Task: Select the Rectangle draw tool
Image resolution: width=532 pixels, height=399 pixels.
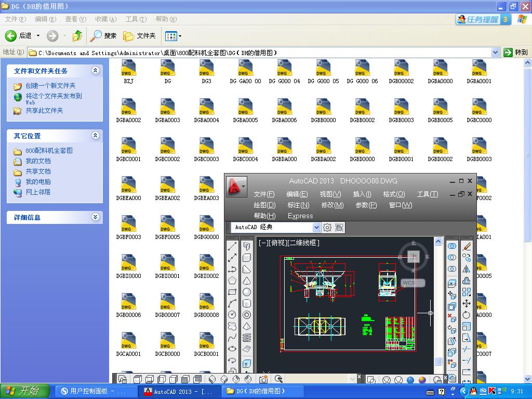Action: (x=232, y=292)
